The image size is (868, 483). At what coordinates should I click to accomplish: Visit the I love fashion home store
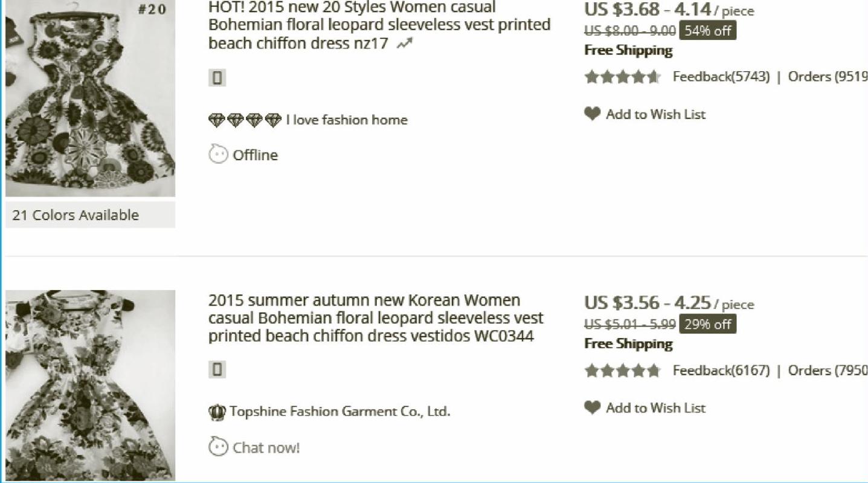(347, 120)
